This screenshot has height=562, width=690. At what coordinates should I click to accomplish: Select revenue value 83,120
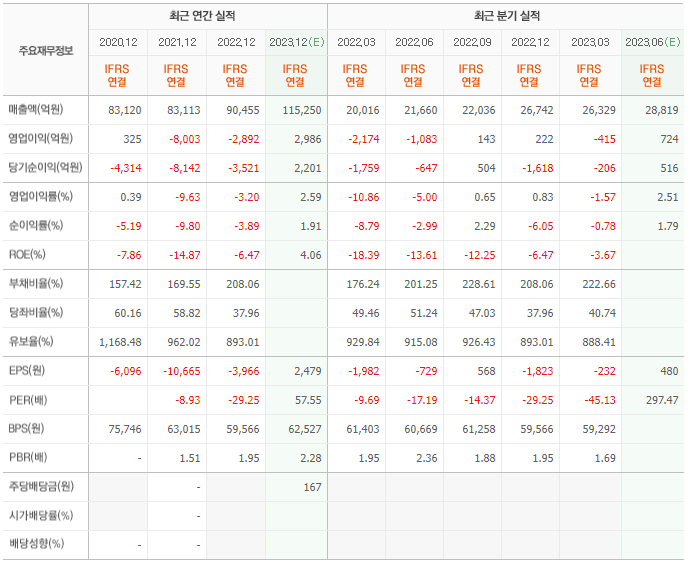click(125, 110)
